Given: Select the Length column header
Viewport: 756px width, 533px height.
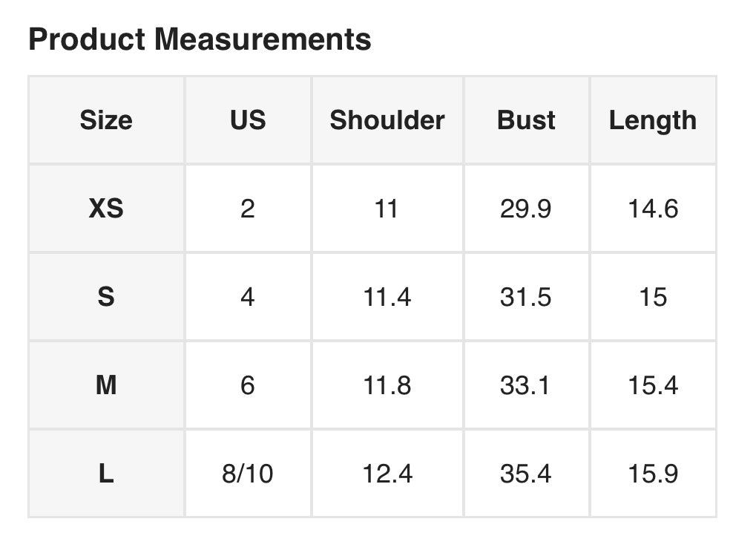Looking at the screenshot, I should point(653,120).
